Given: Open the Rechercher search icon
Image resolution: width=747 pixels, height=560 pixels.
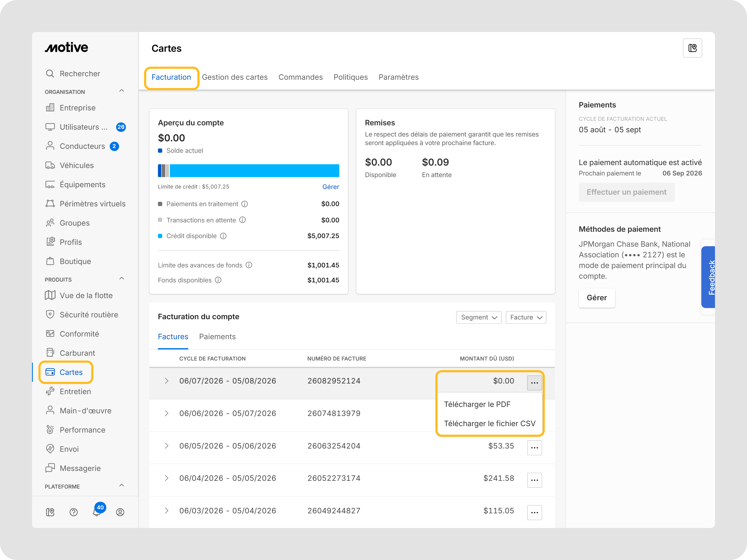Looking at the screenshot, I should click(50, 74).
